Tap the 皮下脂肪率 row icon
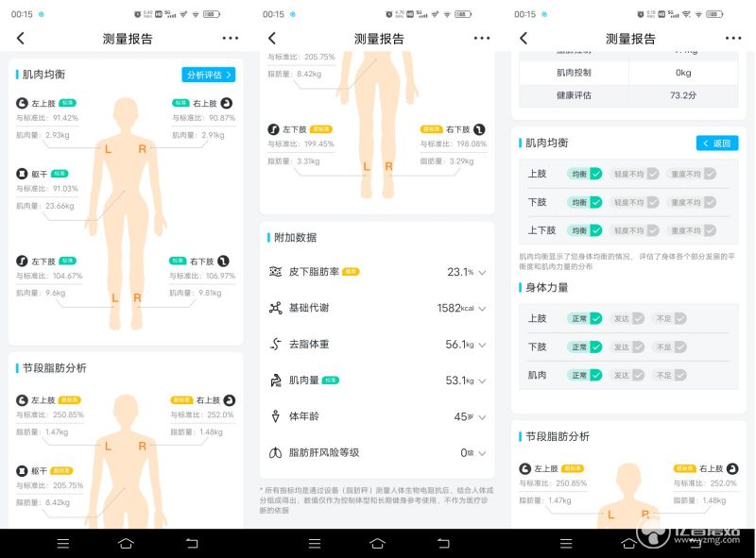 [x=275, y=272]
